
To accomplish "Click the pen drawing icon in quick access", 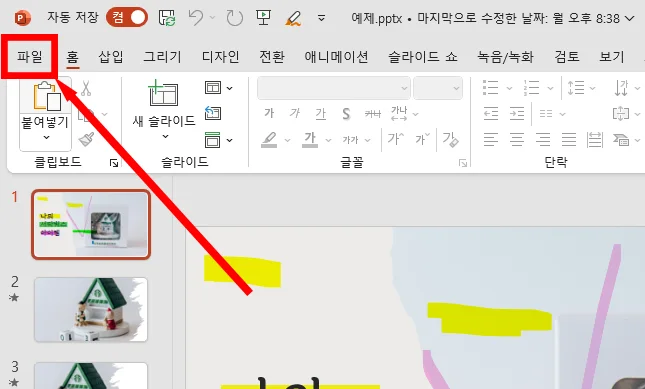I will click(x=293, y=18).
